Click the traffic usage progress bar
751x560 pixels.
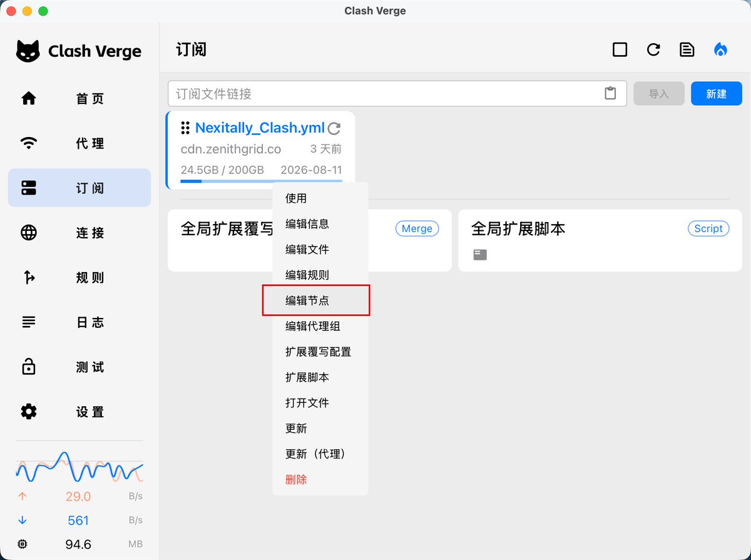click(x=261, y=181)
